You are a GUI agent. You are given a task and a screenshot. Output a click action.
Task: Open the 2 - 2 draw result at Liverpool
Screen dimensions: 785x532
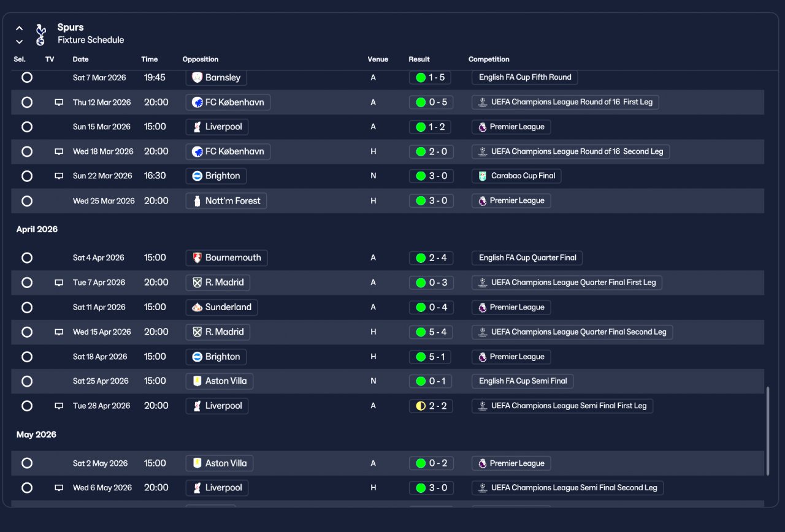[x=431, y=406]
